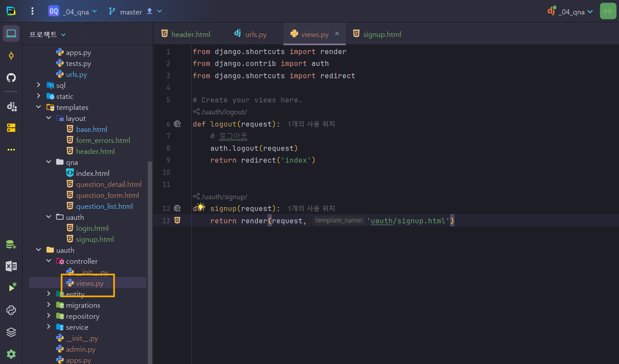The image size is (619, 364).
Task: Collapse the uauth templates folder above login.html
Action: 49,217
